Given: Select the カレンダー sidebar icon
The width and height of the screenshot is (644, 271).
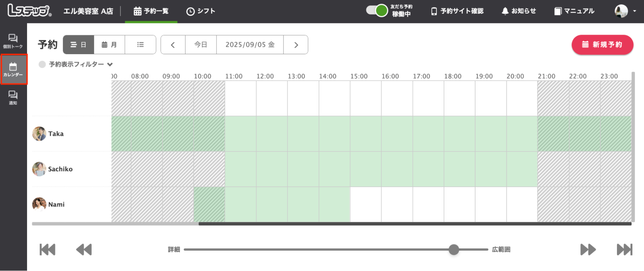Looking at the screenshot, I should [x=13, y=69].
